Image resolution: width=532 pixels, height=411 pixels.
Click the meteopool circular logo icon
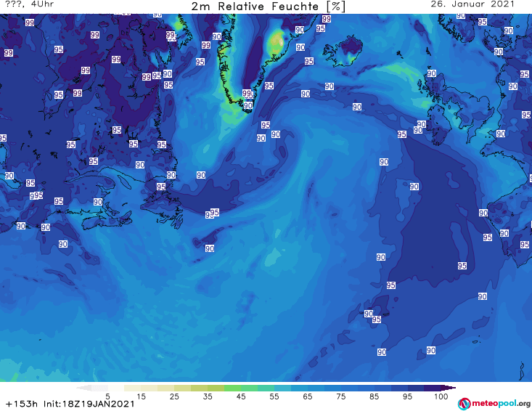coord(465,404)
